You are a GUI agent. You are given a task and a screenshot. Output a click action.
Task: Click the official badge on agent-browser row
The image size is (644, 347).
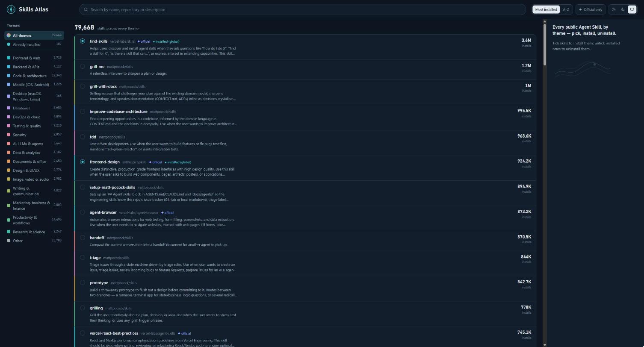[168, 212]
